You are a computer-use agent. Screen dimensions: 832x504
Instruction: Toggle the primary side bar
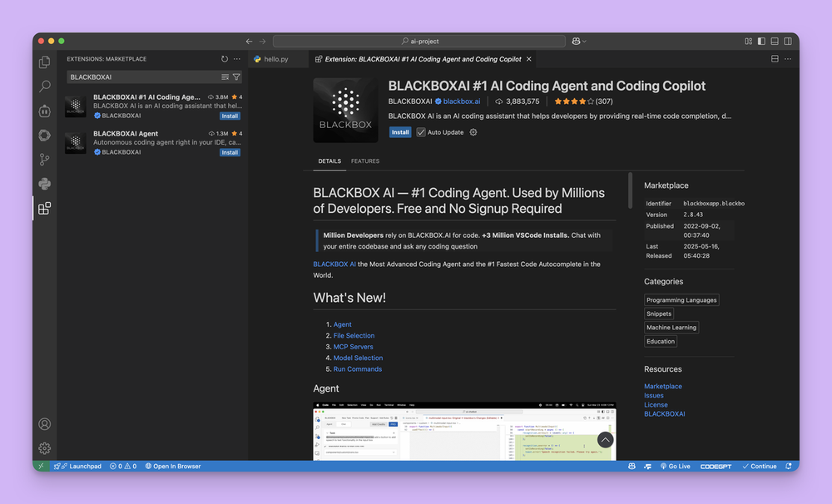tap(761, 41)
